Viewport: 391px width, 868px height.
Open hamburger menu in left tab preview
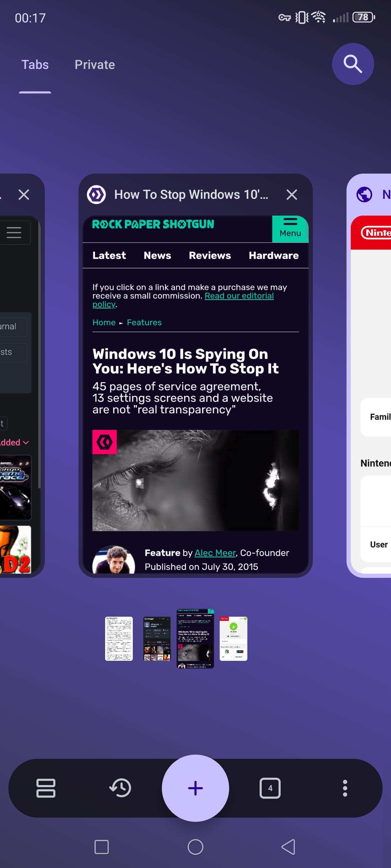pos(14,232)
